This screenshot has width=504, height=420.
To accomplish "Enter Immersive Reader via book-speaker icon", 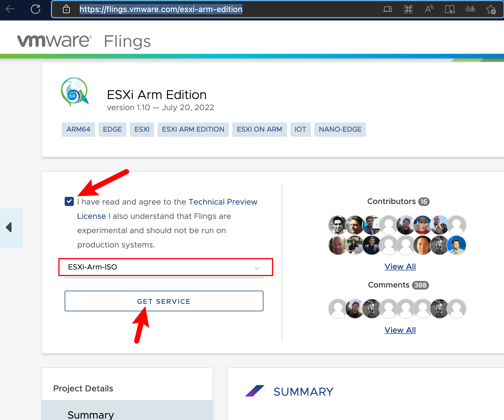I will coord(450,9).
